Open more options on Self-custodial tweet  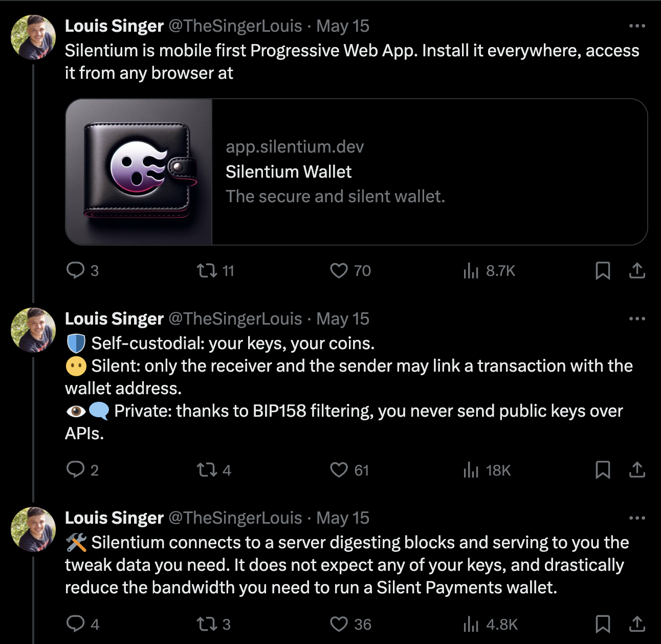click(x=637, y=319)
